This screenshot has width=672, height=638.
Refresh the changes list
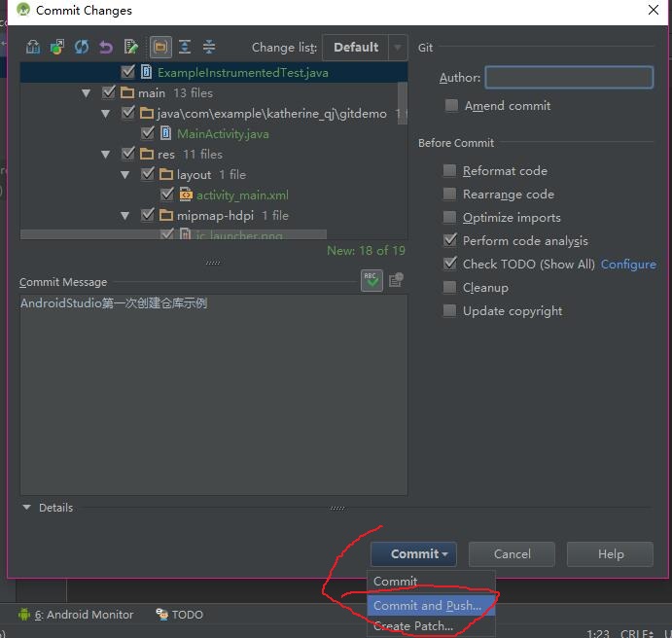click(82, 47)
